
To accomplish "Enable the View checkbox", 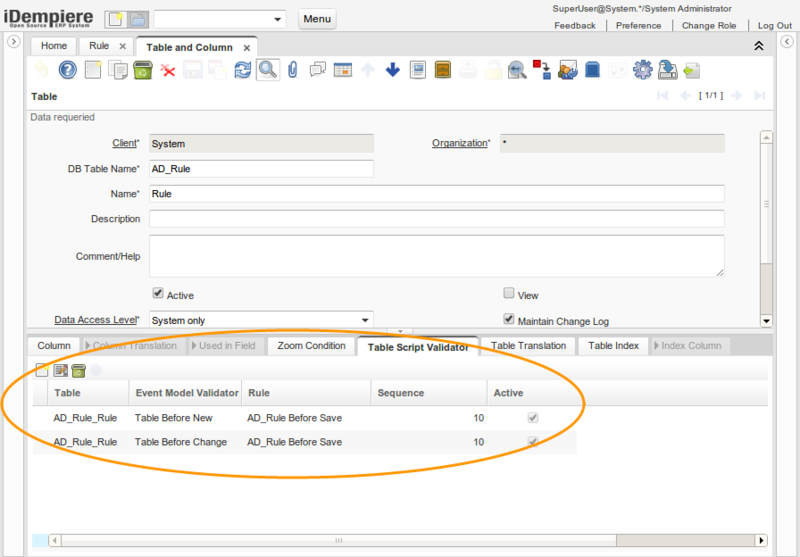I will [x=509, y=294].
